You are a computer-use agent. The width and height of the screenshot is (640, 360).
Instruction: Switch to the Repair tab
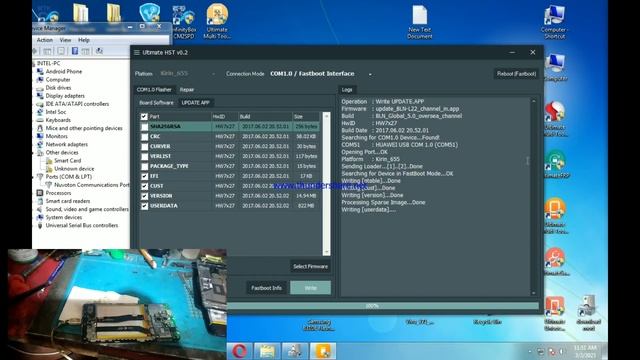(x=187, y=90)
